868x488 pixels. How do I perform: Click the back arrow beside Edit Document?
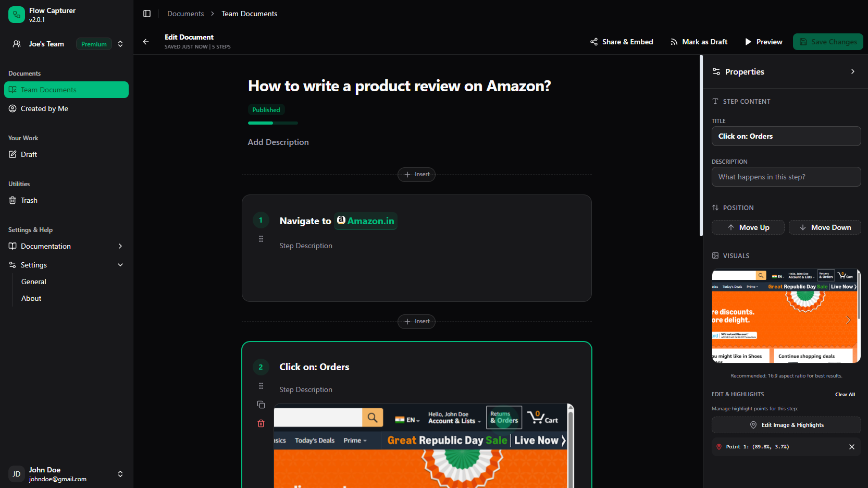point(146,42)
